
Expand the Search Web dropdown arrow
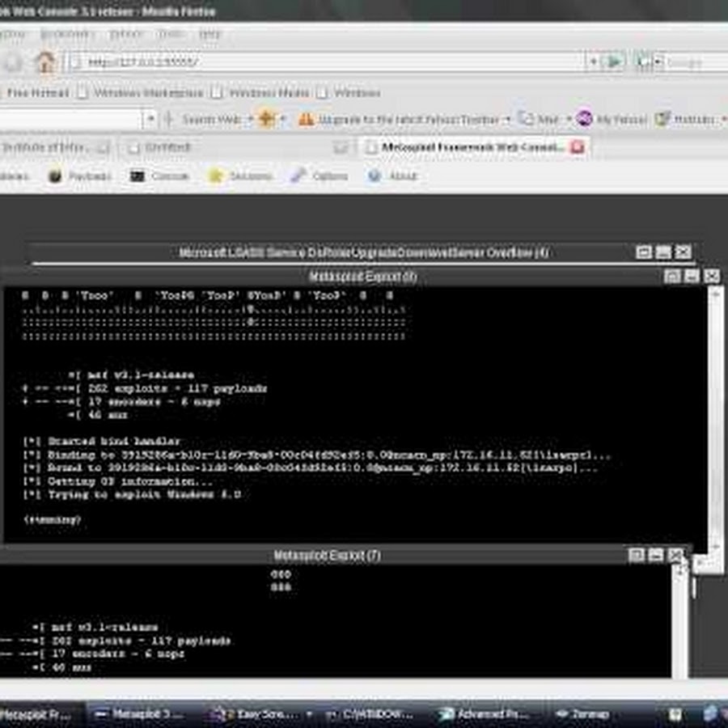(250, 119)
